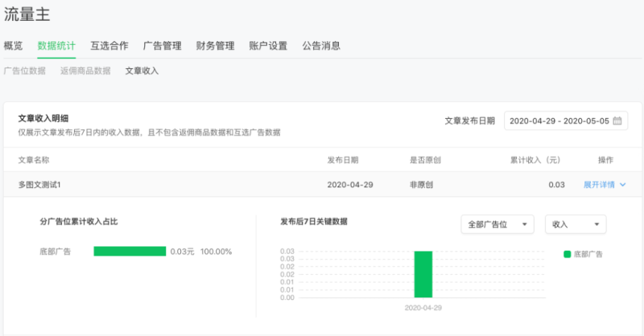Viewport: 644px width, 336px height.
Task: Select the 文章收入 sub-tab
Action: click(x=142, y=71)
